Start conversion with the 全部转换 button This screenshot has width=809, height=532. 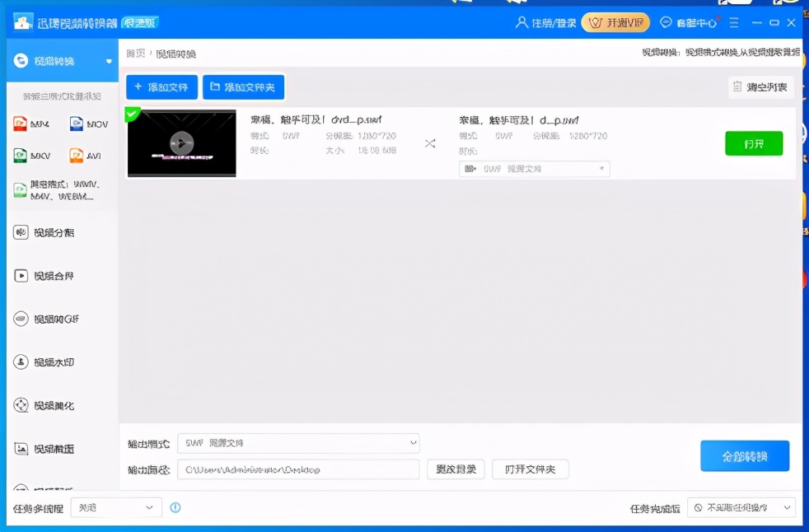click(745, 455)
